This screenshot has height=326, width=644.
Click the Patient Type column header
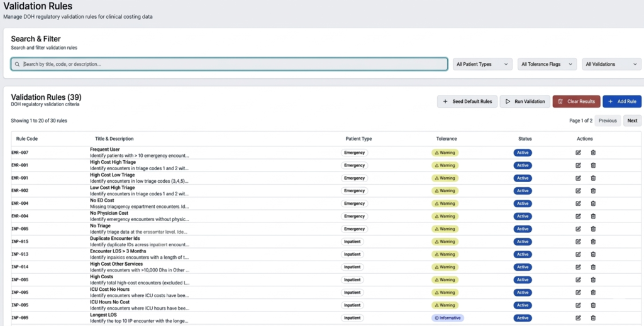pos(358,139)
